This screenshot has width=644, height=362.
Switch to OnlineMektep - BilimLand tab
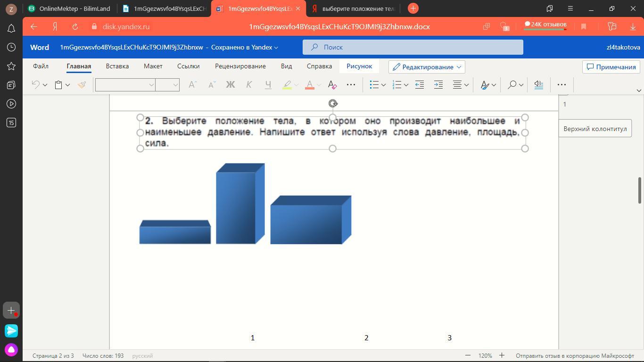tap(69, 8)
